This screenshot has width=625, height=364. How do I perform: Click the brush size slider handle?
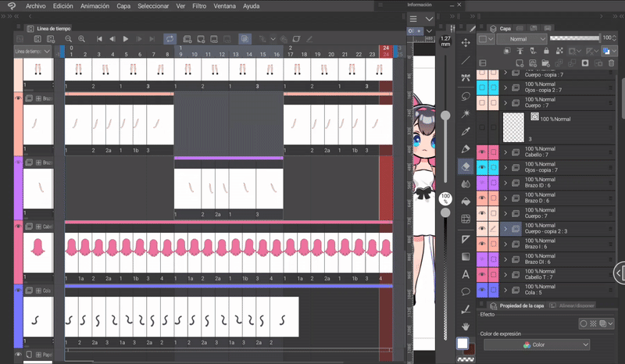445,116
